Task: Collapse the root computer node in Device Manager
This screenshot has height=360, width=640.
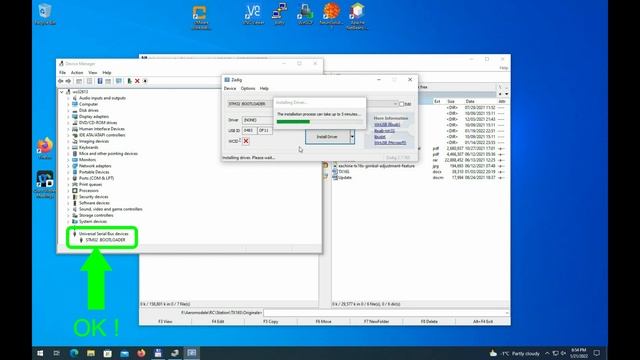Action: (62, 92)
